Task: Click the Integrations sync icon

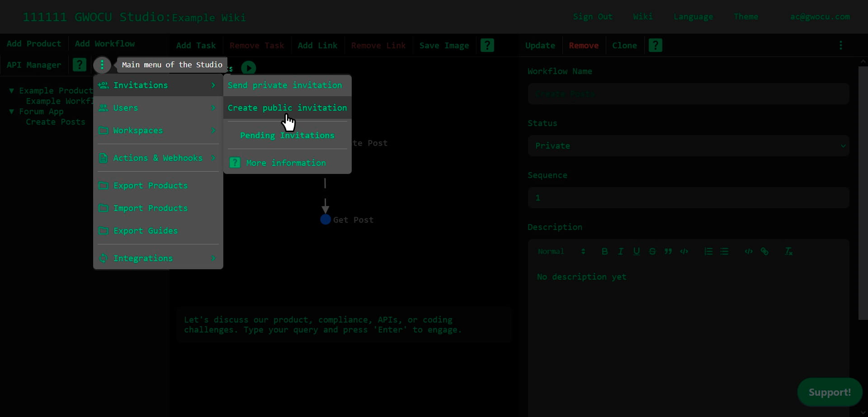Action: coord(104,258)
